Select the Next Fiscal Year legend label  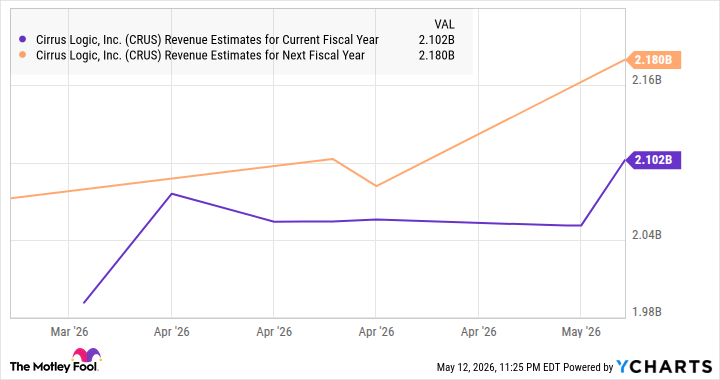(200, 56)
